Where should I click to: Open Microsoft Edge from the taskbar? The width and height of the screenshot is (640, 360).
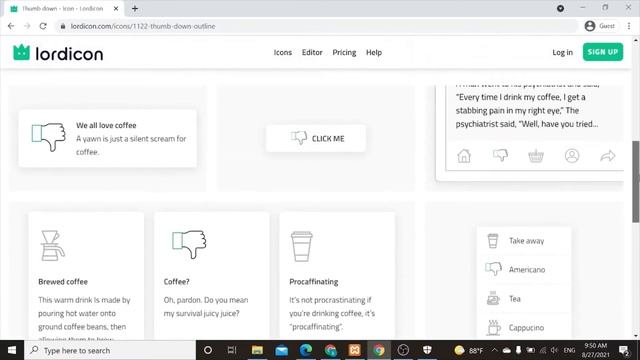[306, 350]
